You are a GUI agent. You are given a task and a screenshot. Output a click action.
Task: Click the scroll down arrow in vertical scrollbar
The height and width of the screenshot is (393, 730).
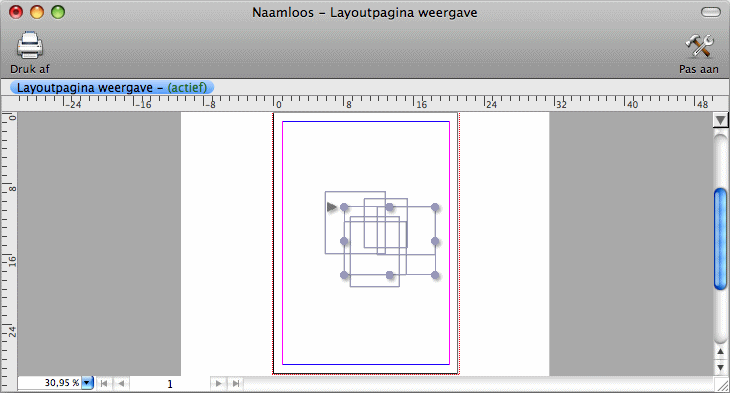click(721, 367)
